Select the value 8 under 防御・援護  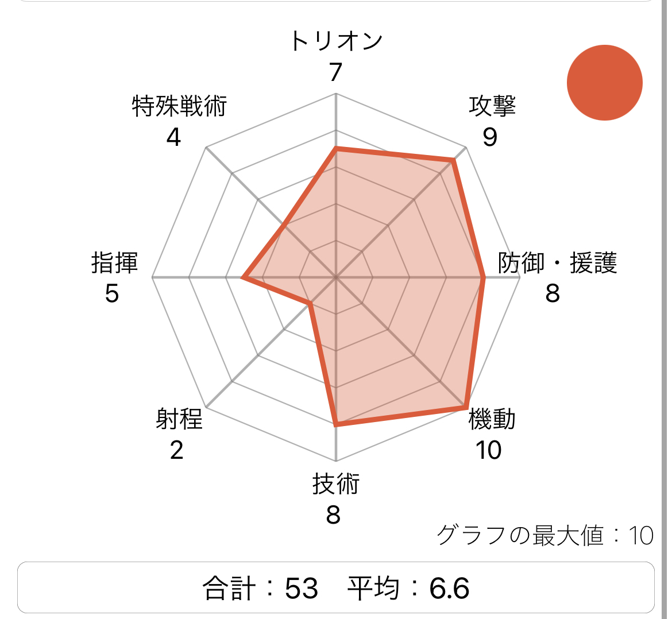pyautogui.click(x=553, y=294)
